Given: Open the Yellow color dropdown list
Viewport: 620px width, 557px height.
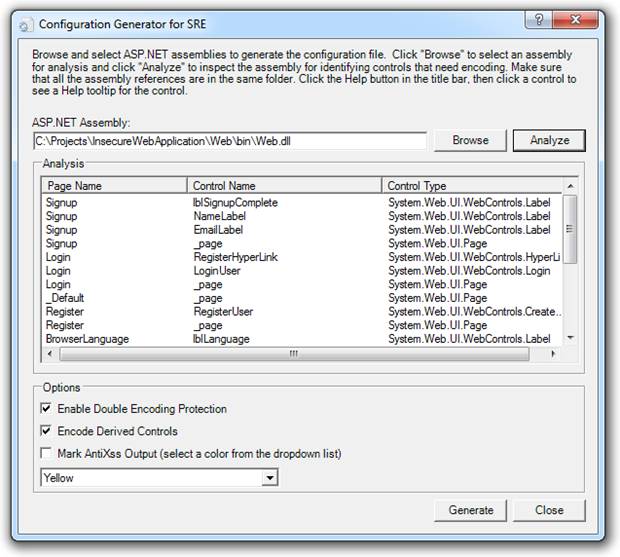Looking at the screenshot, I should [x=270, y=478].
